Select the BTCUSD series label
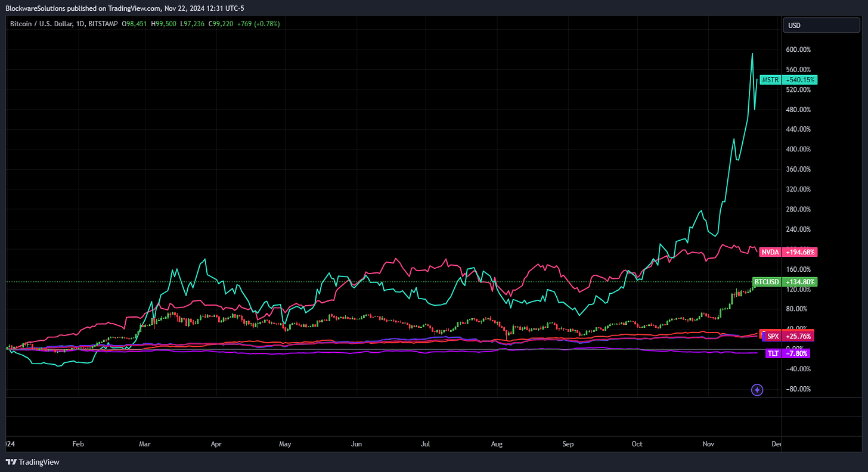The image size is (868, 472). pos(766,282)
